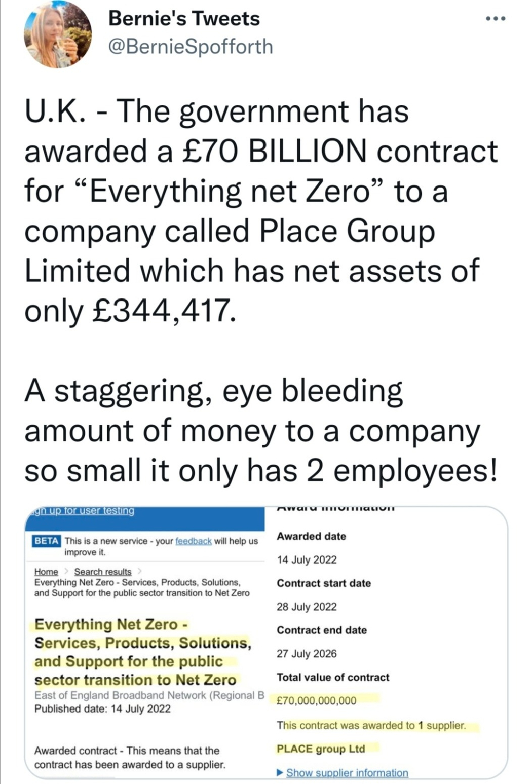The height and width of the screenshot is (784, 532).
Task: Click the Awarded date 14 July 2022
Action: click(x=307, y=560)
